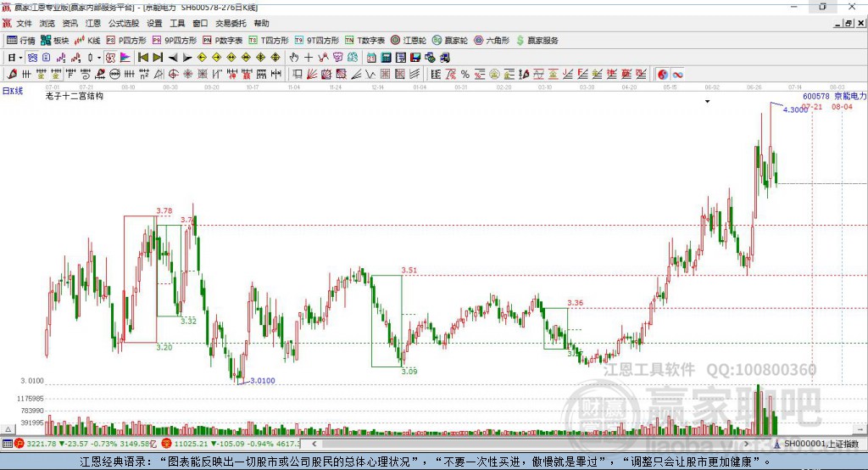The image size is (868, 470).
Task: Select the hand pan tool
Action: point(294,58)
